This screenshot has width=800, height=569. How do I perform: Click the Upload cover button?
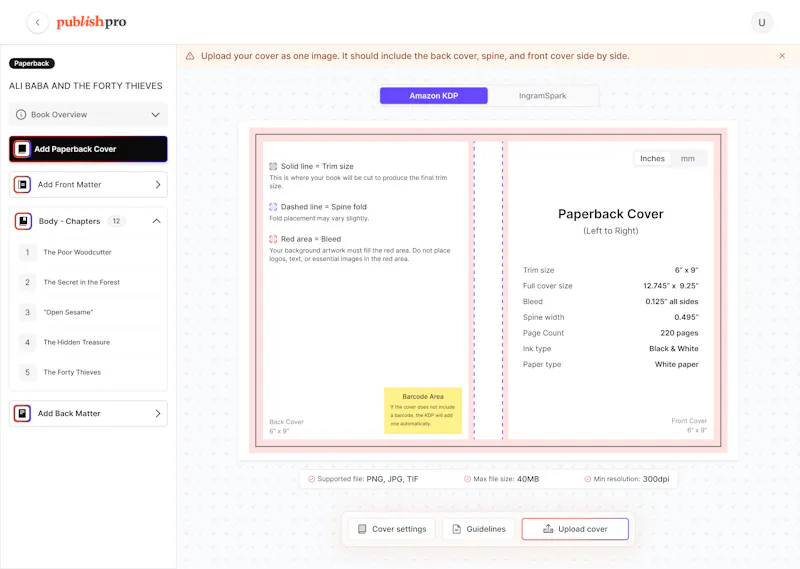click(x=575, y=529)
